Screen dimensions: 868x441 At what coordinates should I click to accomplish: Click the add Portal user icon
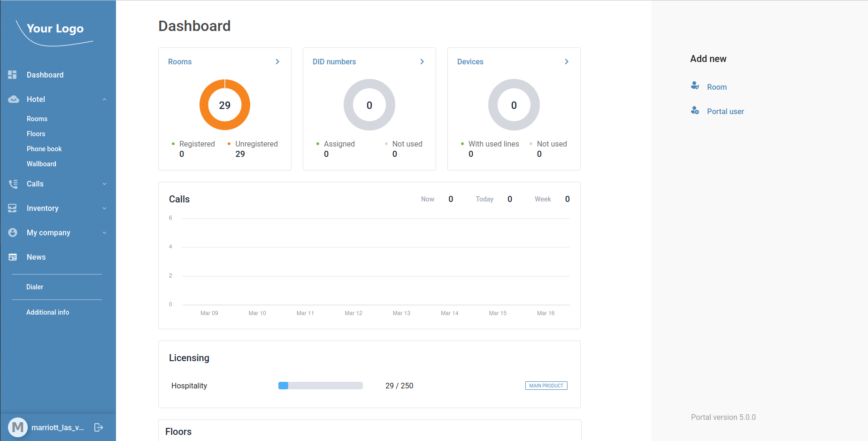pyautogui.click(x=695, y=111)
